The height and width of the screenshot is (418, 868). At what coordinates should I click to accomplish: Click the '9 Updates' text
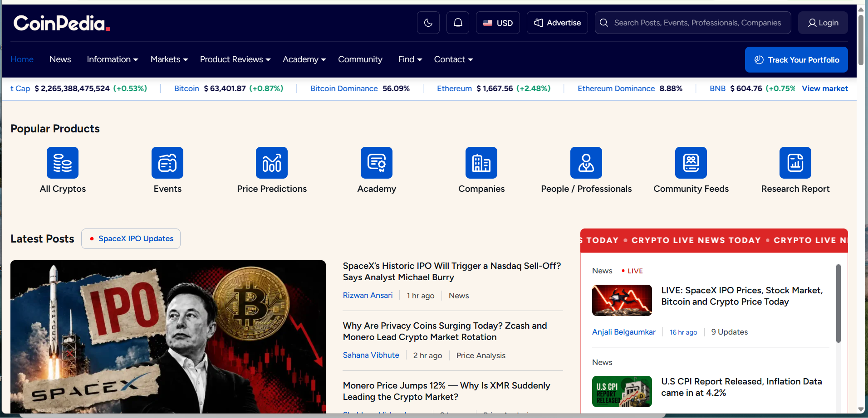coord(729,332)
